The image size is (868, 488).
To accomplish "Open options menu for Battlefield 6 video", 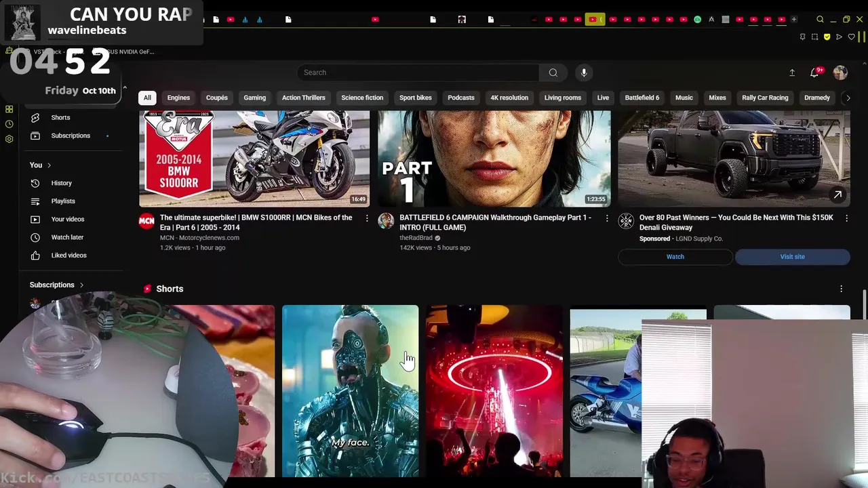I will (x=607, y=218).
